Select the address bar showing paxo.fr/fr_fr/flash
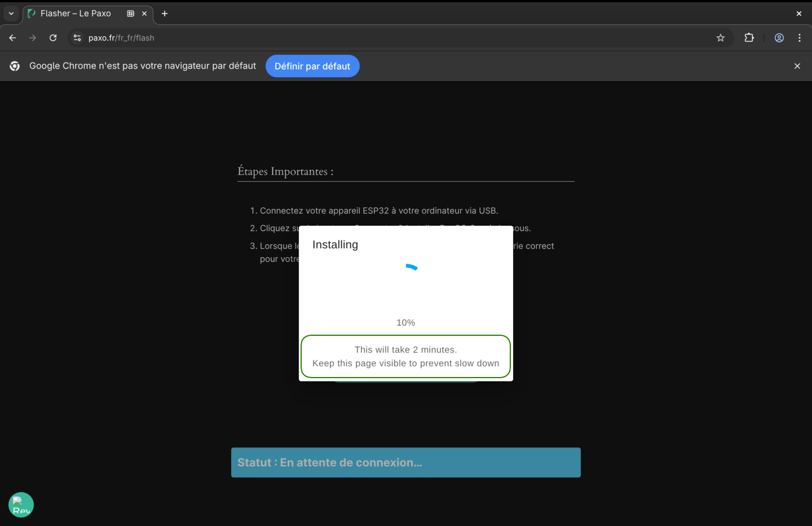Viewport: 812px width, 526px height. [121, 38]
